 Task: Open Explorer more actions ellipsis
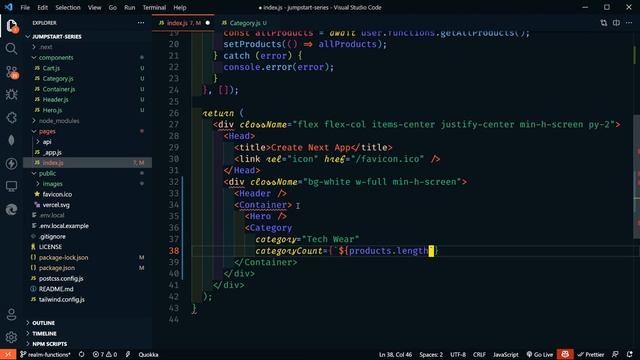tap(141, 23)
